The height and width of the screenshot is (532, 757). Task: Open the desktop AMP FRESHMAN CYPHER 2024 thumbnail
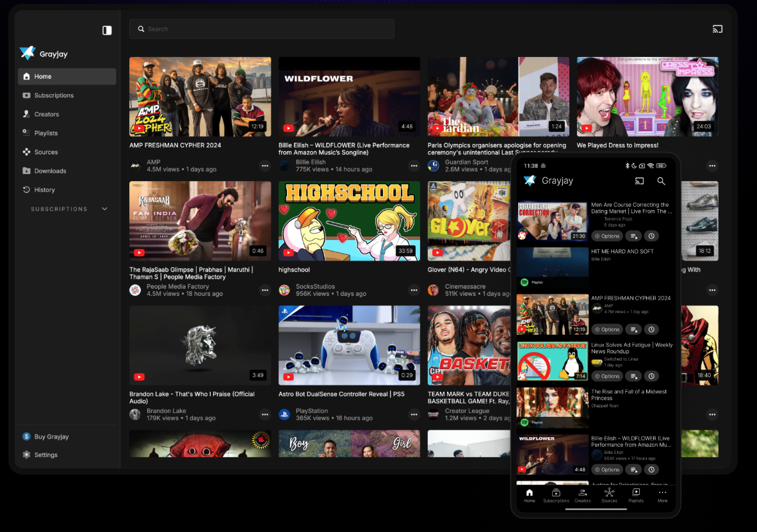(200, 97)
